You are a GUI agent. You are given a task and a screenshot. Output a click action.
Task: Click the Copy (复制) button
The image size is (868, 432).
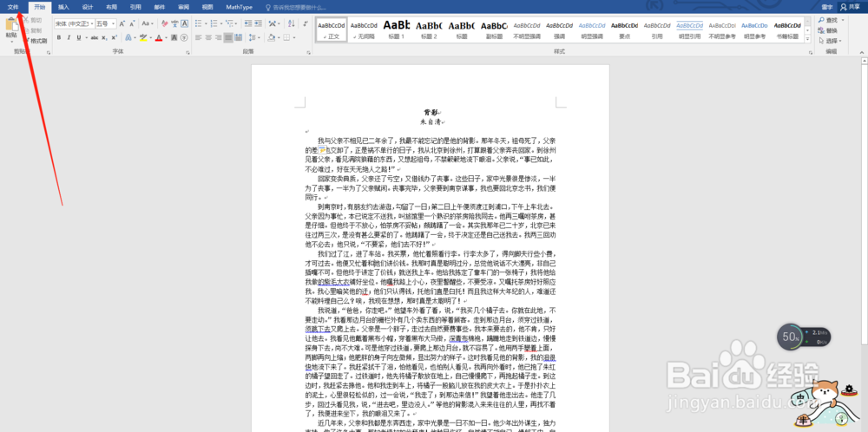33,30
